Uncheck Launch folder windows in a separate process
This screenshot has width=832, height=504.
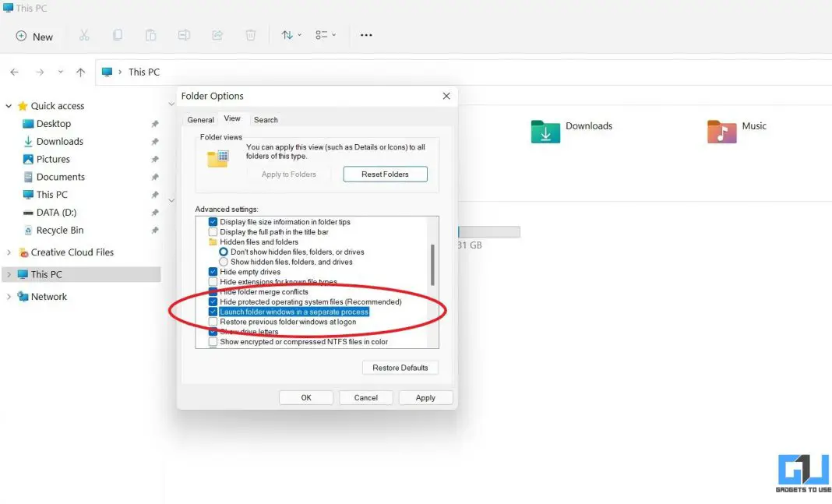213,311
